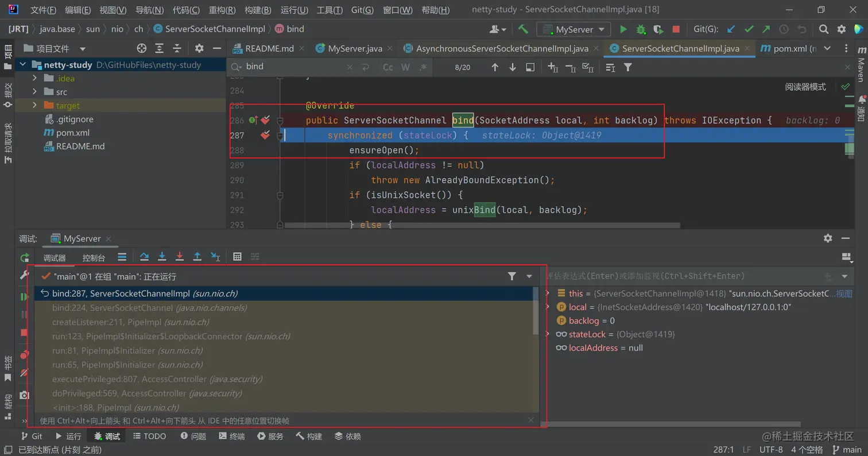
Task: Expand the src folder in project tree
Action: coord(34,92)
